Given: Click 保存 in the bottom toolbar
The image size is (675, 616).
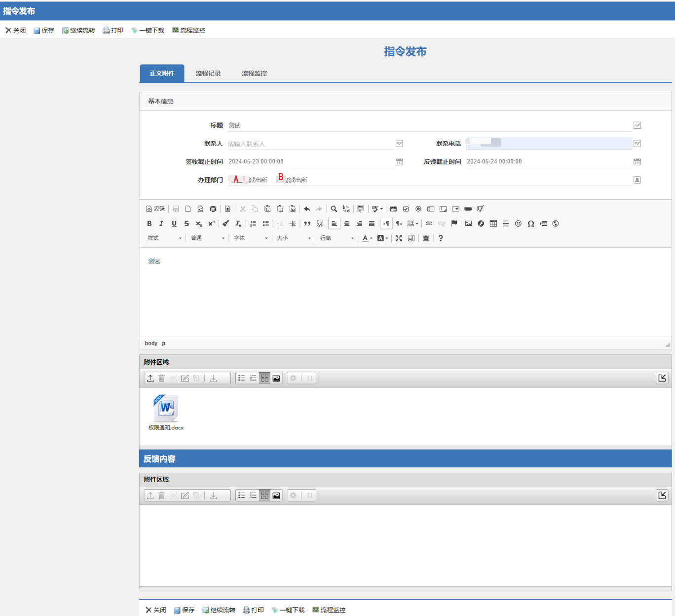Looking at the screenshot, I should [184, 610].
